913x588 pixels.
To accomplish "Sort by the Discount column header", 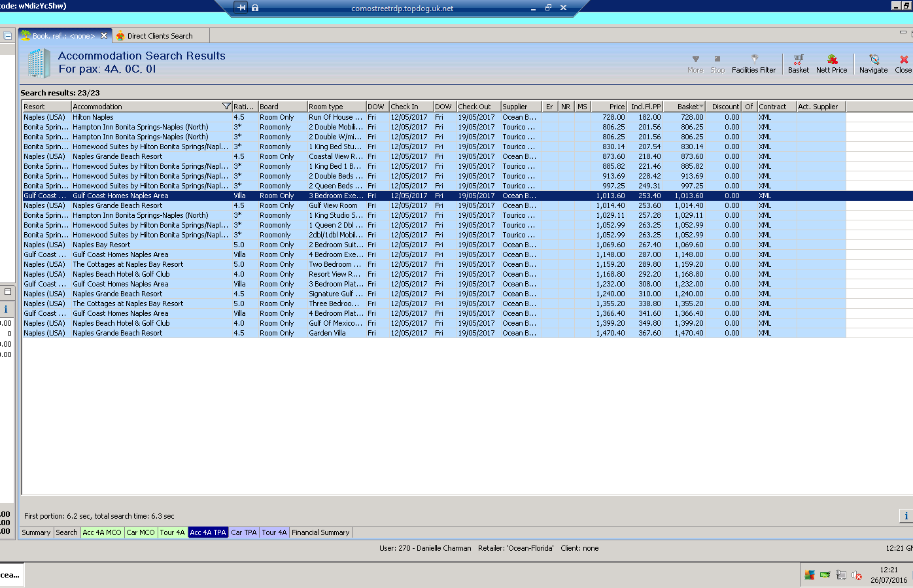I will [x=725, y=107].
